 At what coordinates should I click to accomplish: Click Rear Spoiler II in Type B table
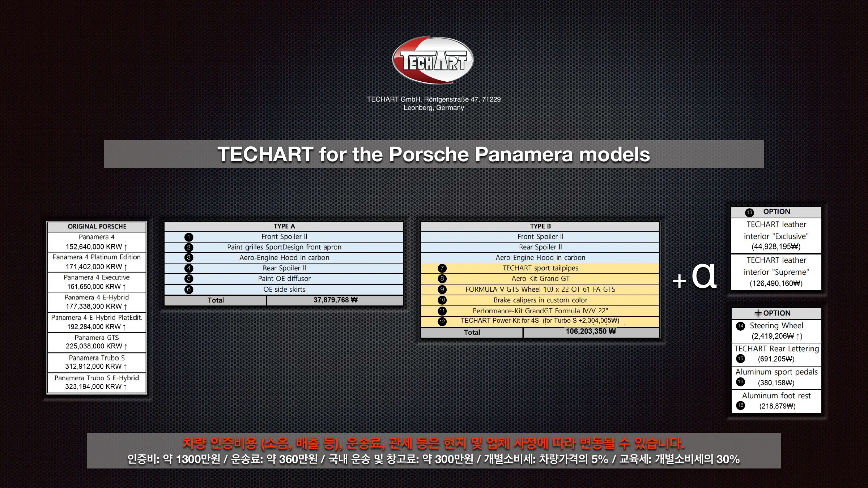click(x=540, y=247)
